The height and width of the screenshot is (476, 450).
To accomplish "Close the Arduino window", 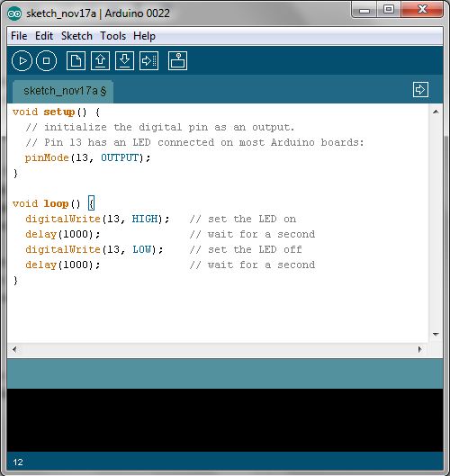I will coord(422,10).
